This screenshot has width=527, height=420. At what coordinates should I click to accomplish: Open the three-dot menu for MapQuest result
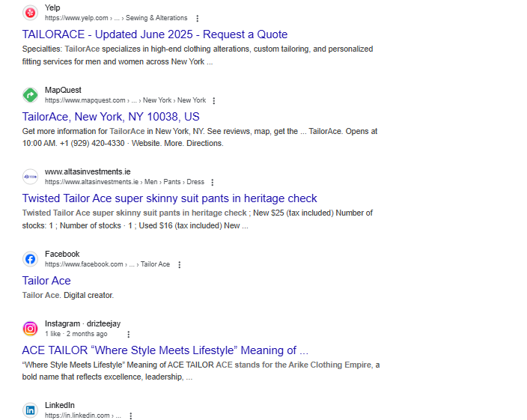coord(214,100)
